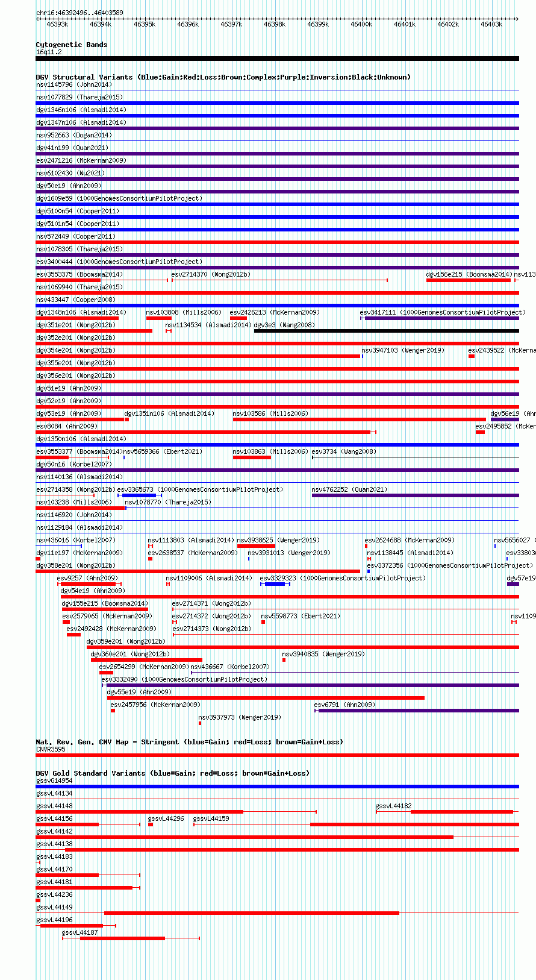536x980 pixels.
Task: Open nsv3938625 (Wenger2019) variant
Action: click(278, 540)
